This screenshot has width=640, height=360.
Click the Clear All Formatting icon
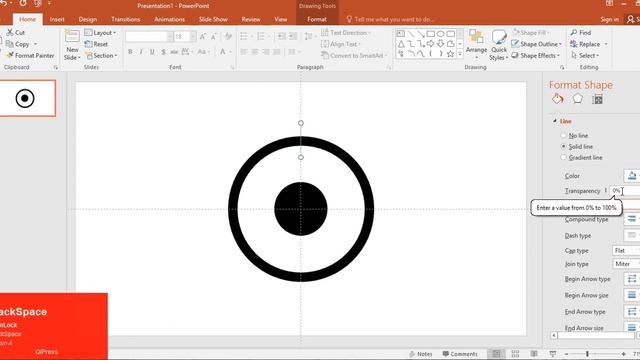228,36
